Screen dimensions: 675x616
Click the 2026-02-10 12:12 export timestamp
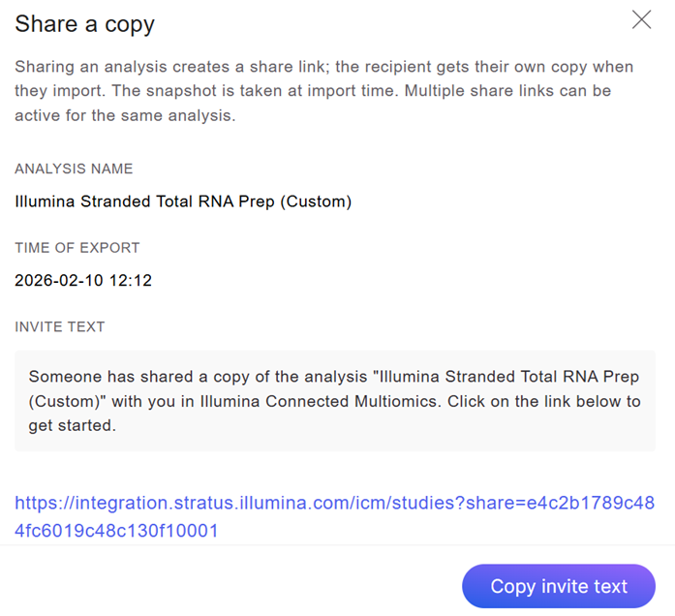tap(83, 281)
